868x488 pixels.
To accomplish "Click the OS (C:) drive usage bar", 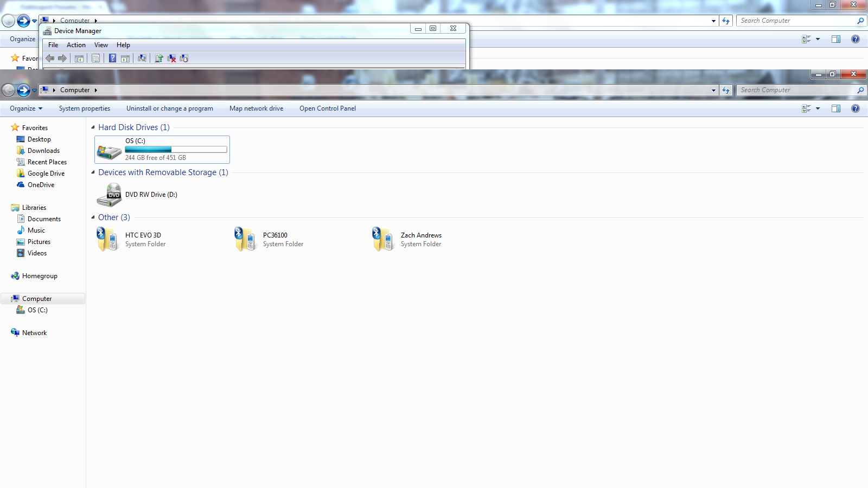I will 176,149.
